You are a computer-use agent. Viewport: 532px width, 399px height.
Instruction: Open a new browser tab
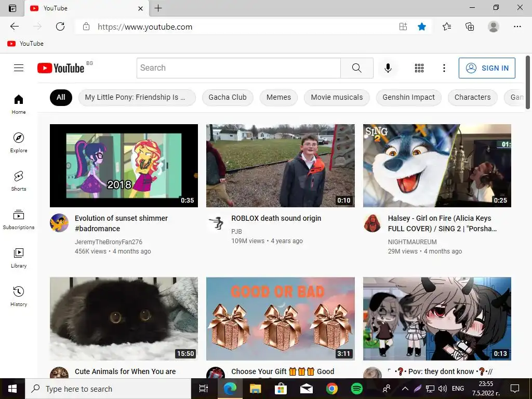[x=158, y=8]
